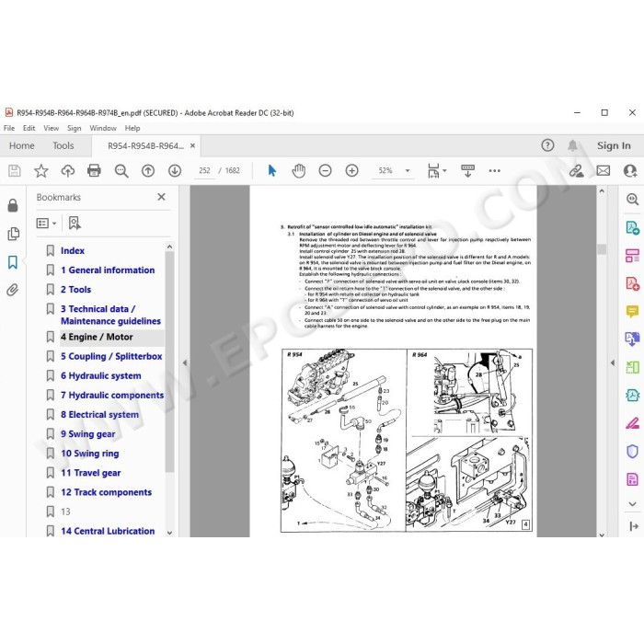This screenshot has height=644, width=644.
Task: Switch to the Tools tab
Action: pos(63,145)
